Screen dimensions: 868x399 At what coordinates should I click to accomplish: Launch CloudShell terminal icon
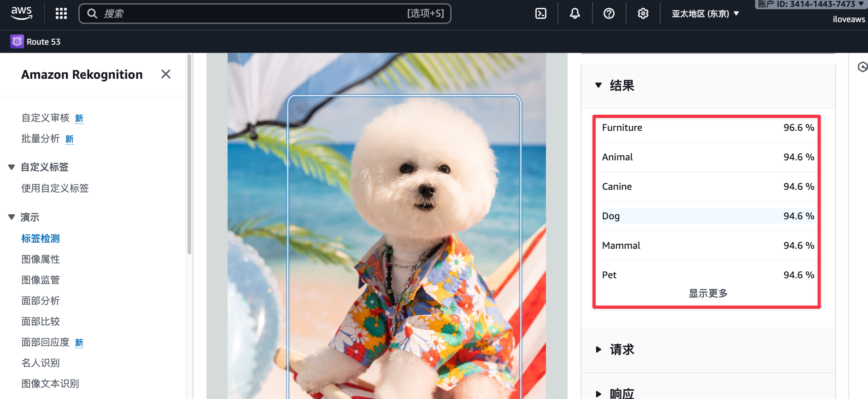click(x=541, y=13)
